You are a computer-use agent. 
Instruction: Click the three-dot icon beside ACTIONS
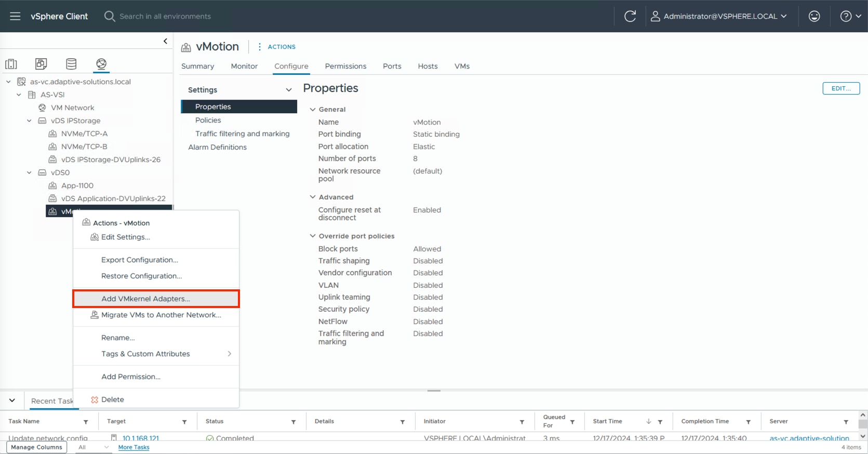coord(260,47)
